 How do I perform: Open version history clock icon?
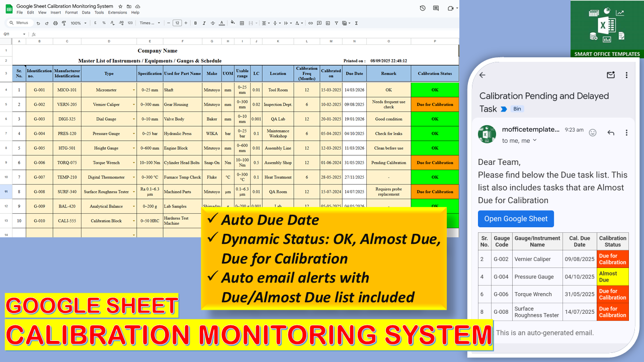pos(423,8)
